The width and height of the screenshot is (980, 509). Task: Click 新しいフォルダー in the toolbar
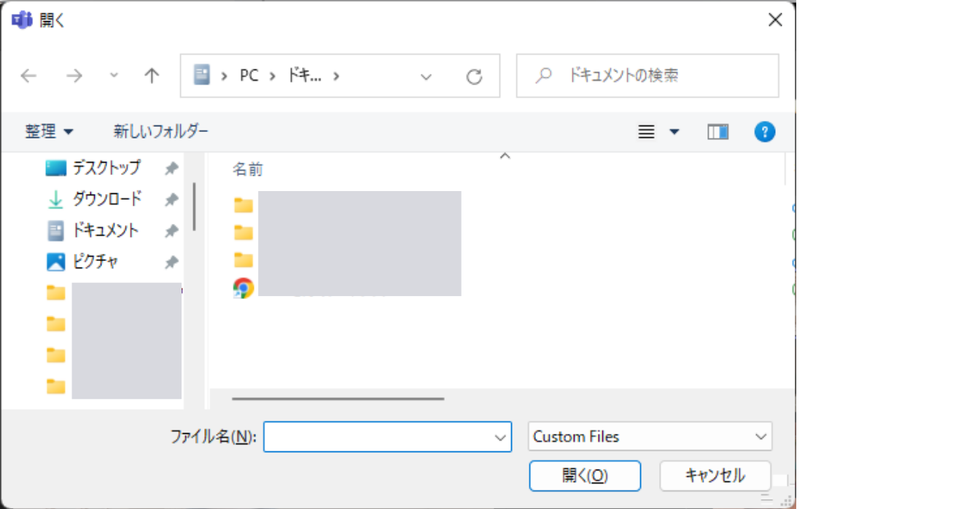click(x=160, y=132)
